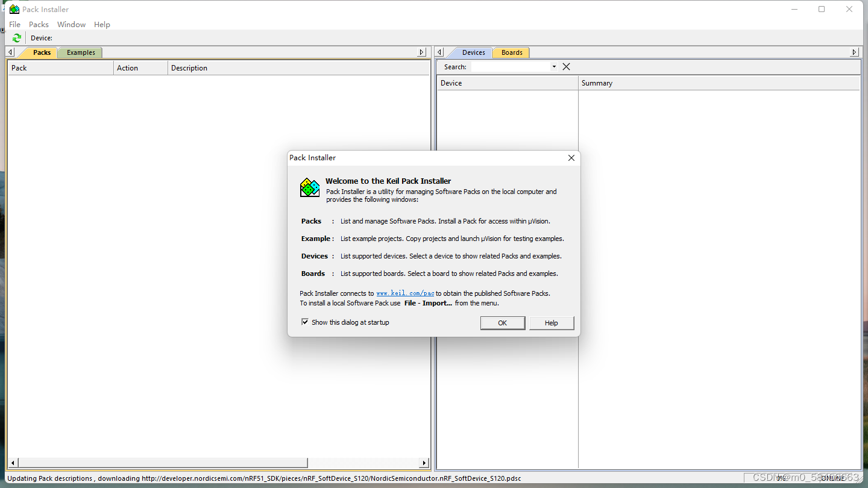This screenshot has width=868, height=488.
Task: Uncheck Show this dialog at startup
Action: pos(305,322)
